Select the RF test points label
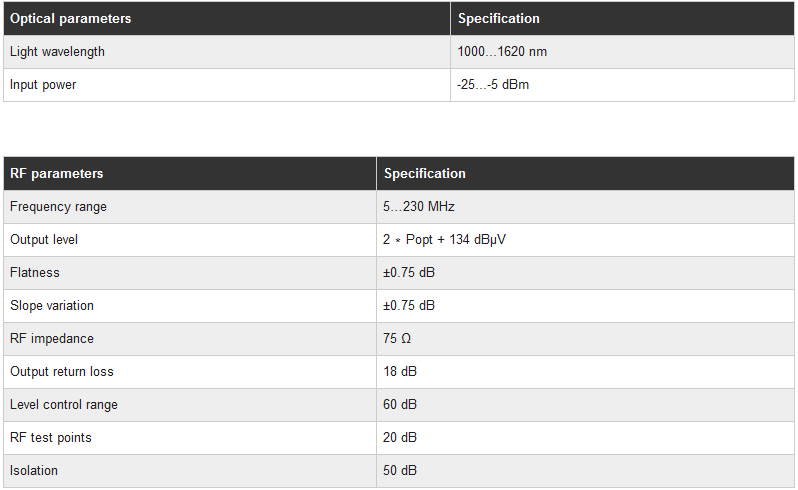The image size is (798, 490). [51, 438]
